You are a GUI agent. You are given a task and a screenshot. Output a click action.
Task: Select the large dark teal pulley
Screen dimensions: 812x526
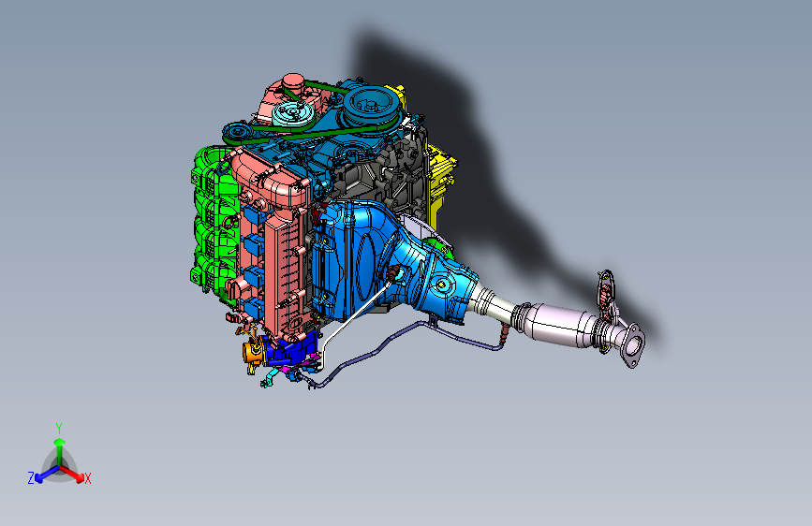(371, 107)
